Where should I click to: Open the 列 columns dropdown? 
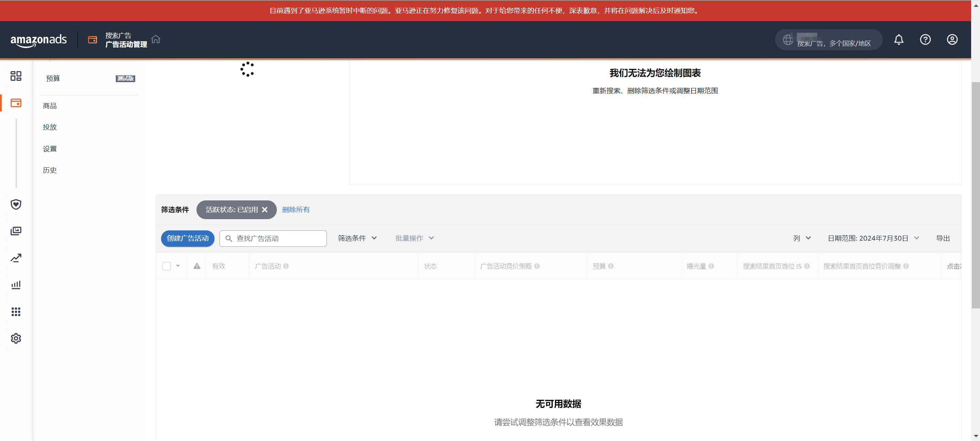coord(802,239)
